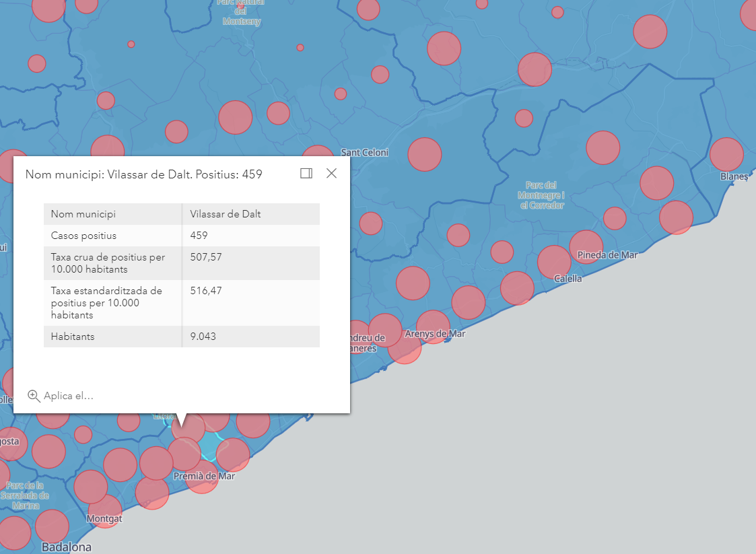Click 'Taxa crua de positius' row label

[108, 263]
